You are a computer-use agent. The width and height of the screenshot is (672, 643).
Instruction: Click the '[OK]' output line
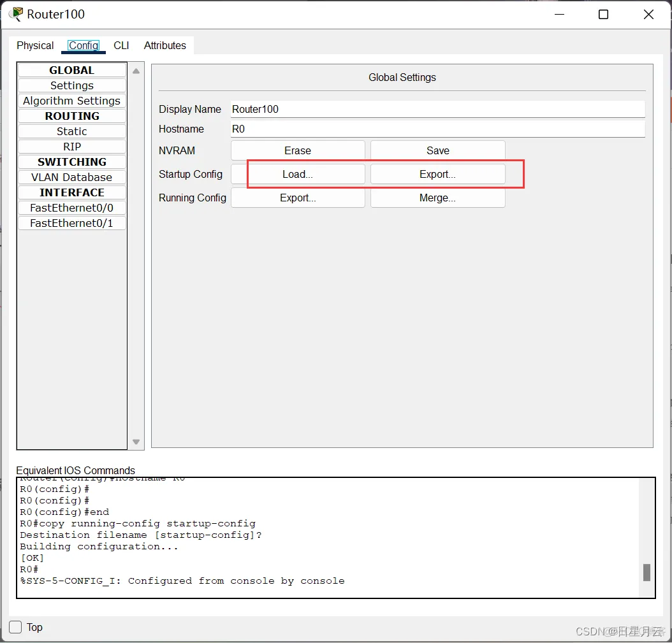coord(32,558)
